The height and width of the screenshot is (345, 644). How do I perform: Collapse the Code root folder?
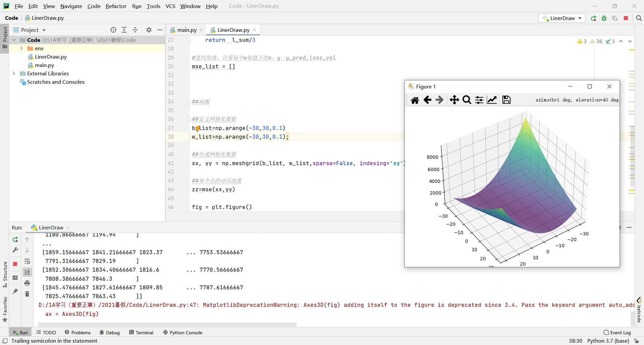tap(14, 40)
